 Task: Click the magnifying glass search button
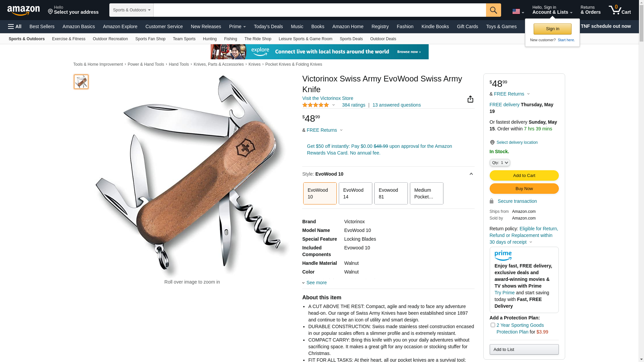(x=493, y=10)
